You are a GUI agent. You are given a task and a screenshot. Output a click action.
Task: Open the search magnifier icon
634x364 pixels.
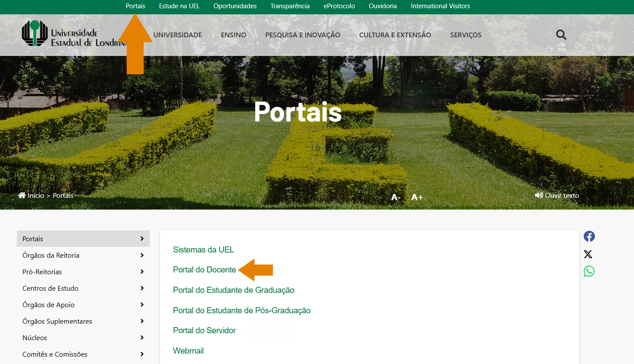(x=561, y=35)
